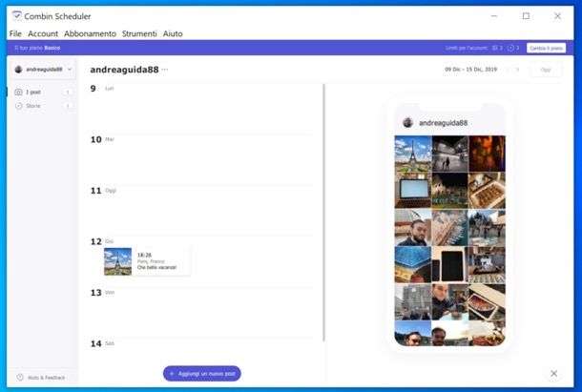Click the Oggi button

(x=546, y=70)
